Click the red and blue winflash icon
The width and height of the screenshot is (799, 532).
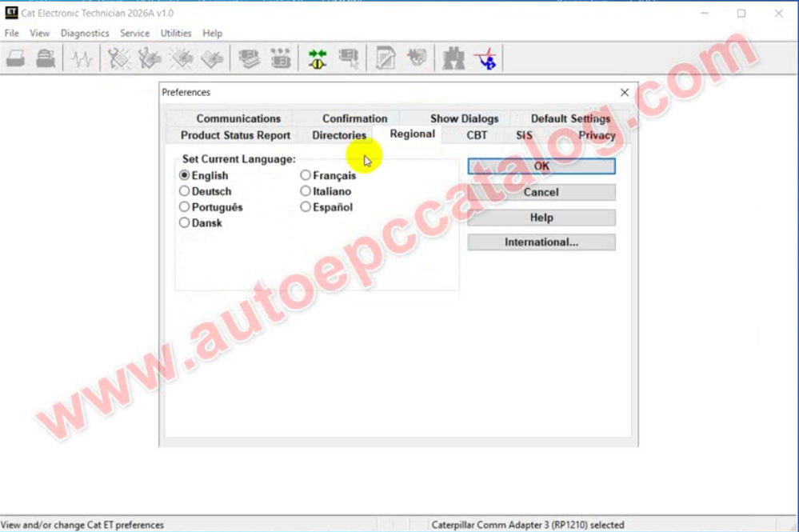485,58
